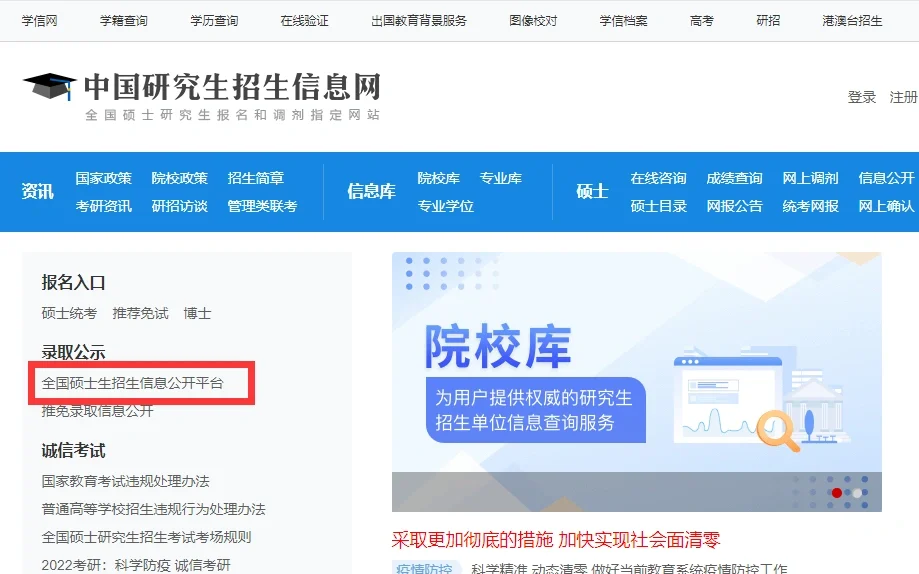Open 网报公告 in the blue navigation

[x=734, y=206]
